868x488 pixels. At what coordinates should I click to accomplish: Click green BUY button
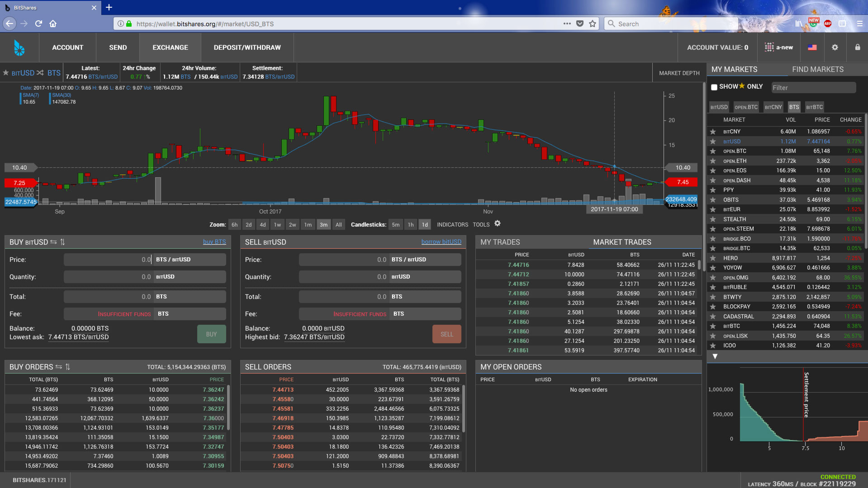click(x=211, y=334)
